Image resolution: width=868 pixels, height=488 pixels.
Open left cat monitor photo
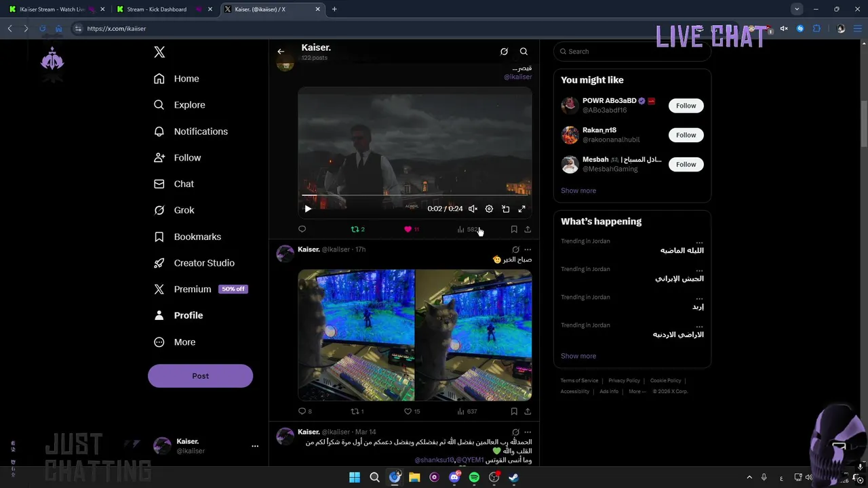click(x=356, y=335)
